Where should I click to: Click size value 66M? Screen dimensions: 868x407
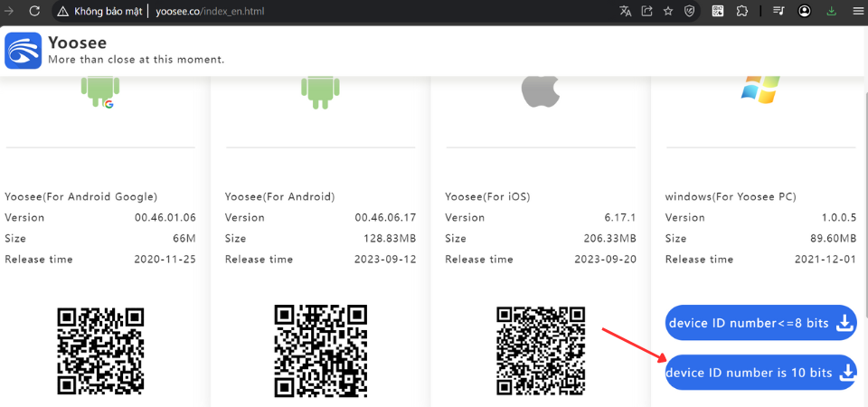(184, 239)
